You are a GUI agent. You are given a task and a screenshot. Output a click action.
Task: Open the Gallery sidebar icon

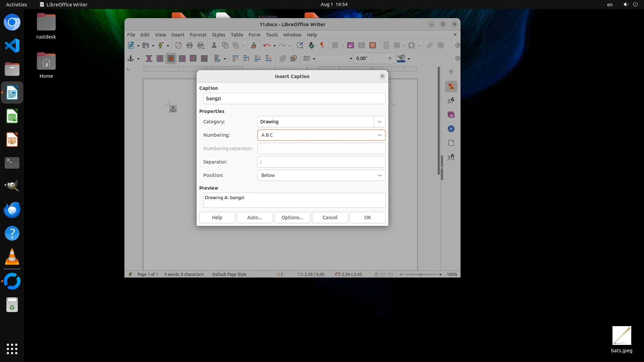451,115
